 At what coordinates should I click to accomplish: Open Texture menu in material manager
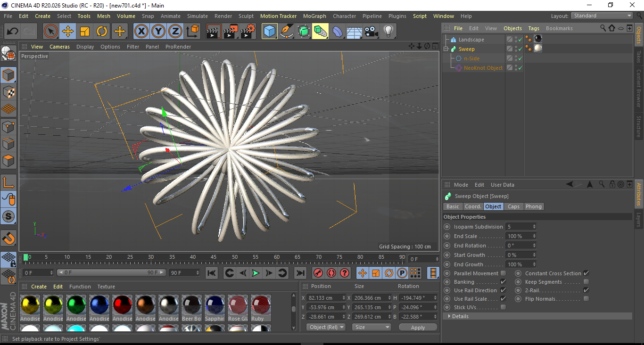[106, 287]
